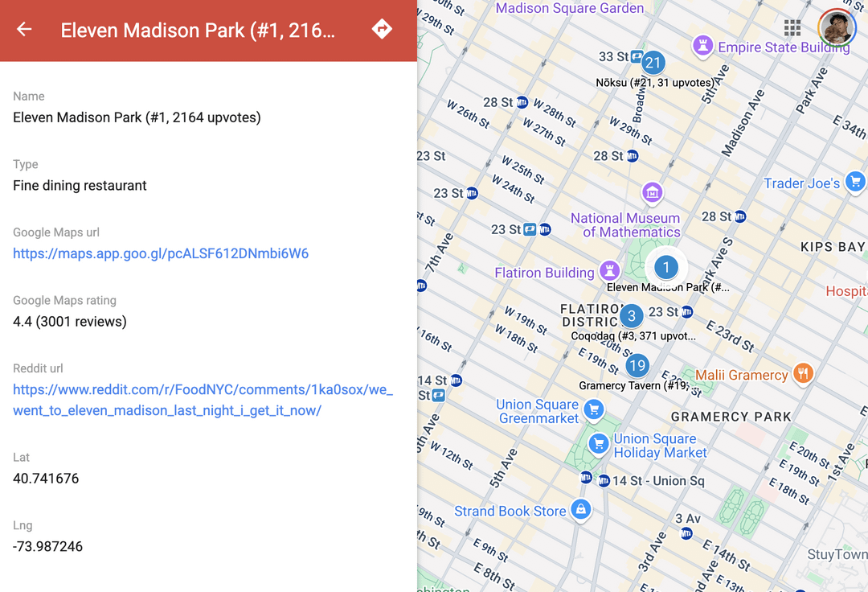Open the Google Maps short URL link
868x592 pixels.
pyautogui.click(x=161, y=253)
